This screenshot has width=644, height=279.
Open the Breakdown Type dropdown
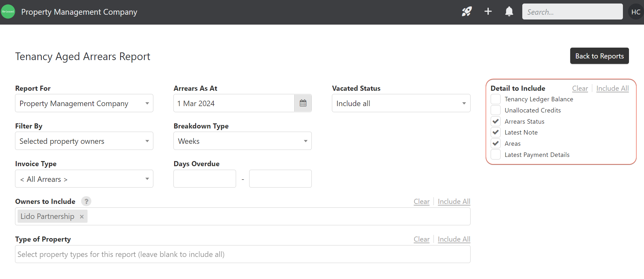click(x=242, y=141)
